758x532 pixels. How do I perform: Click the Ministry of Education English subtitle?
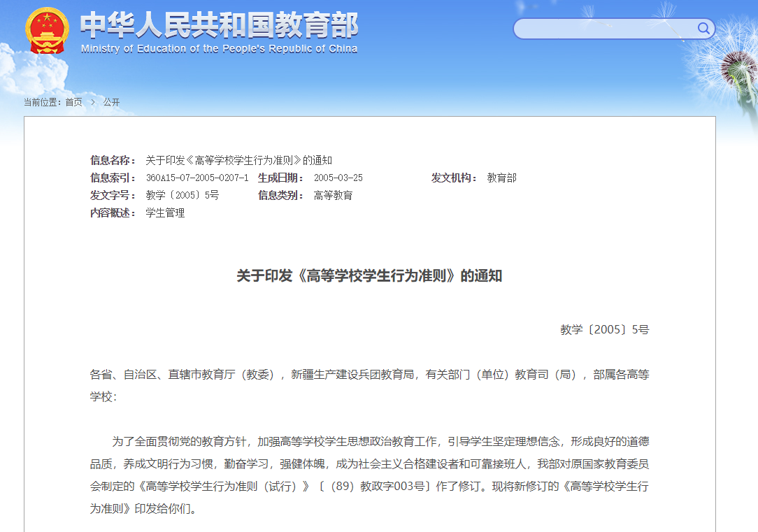pos(219,49)
